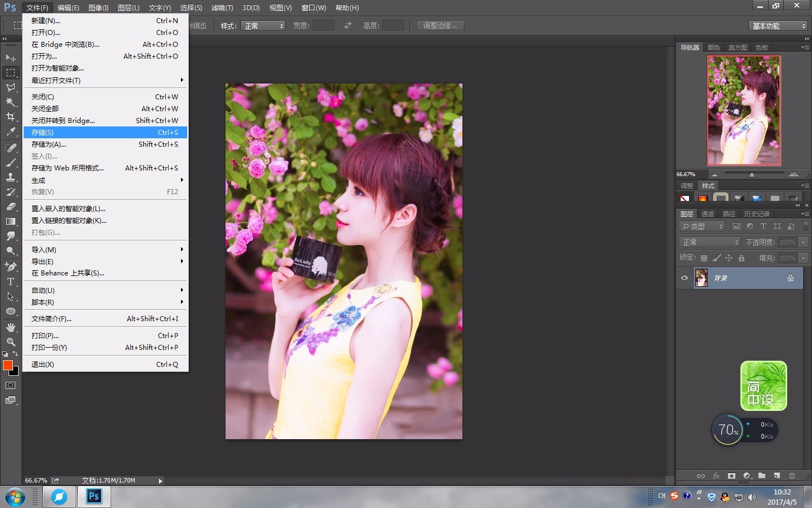Expand the 最近打开文件 submenu
The image size is (812, 508).
coord(105,80)
